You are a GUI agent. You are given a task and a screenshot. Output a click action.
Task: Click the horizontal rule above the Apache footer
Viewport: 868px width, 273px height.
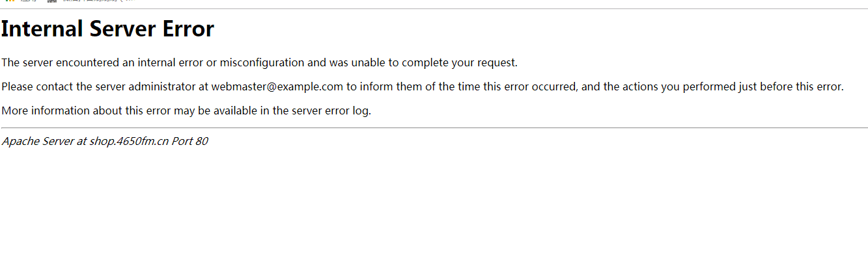(434, 128)
